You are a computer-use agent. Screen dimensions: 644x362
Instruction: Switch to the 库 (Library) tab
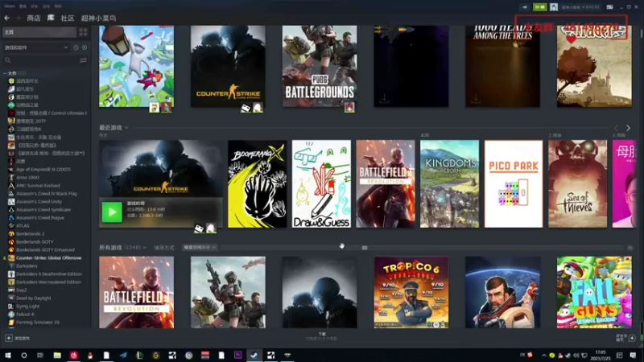51,18
